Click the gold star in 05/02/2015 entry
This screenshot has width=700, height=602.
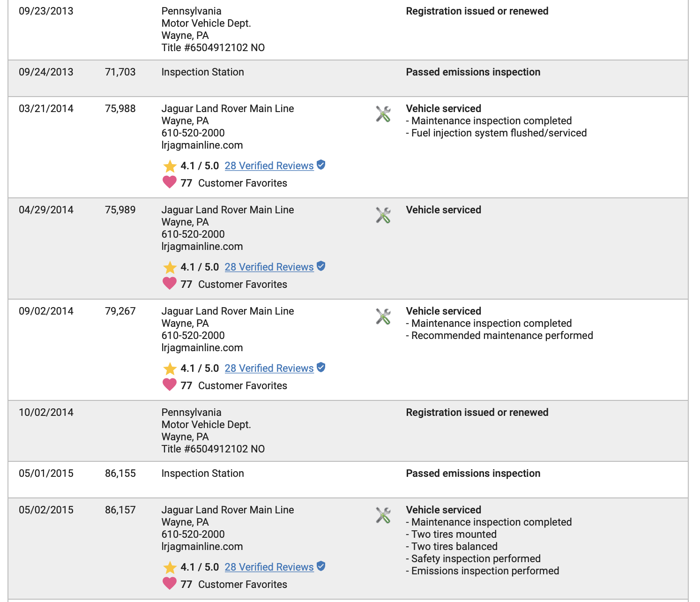pyautogui.click(x=170, y=567)
